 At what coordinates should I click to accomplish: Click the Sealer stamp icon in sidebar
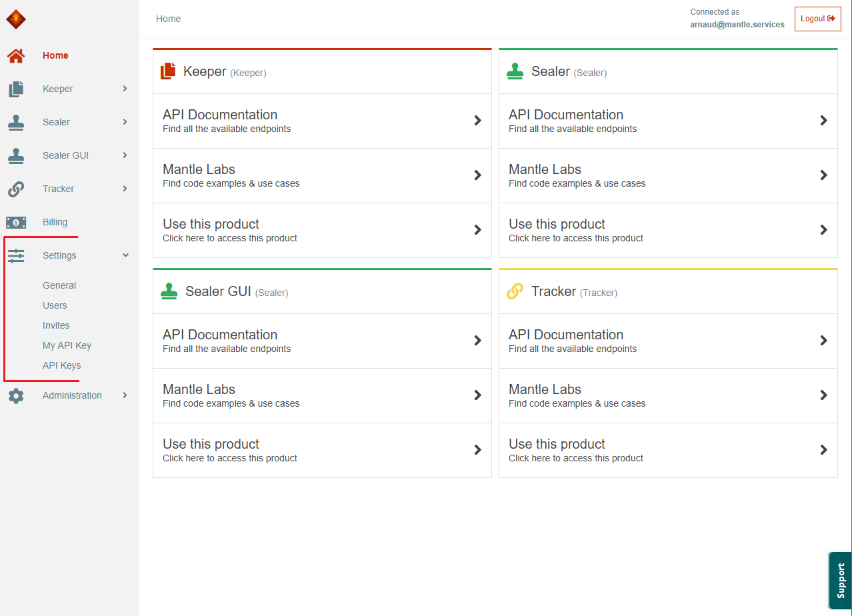16,122
